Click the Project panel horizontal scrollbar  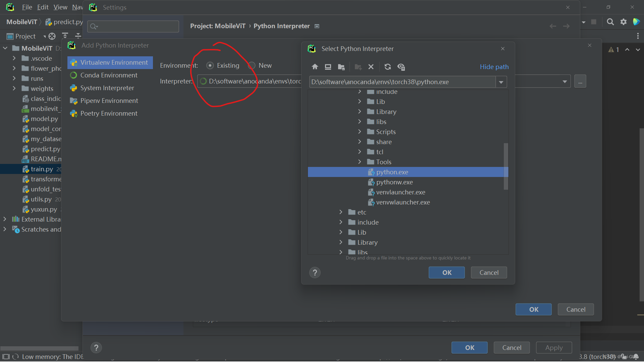39,349
